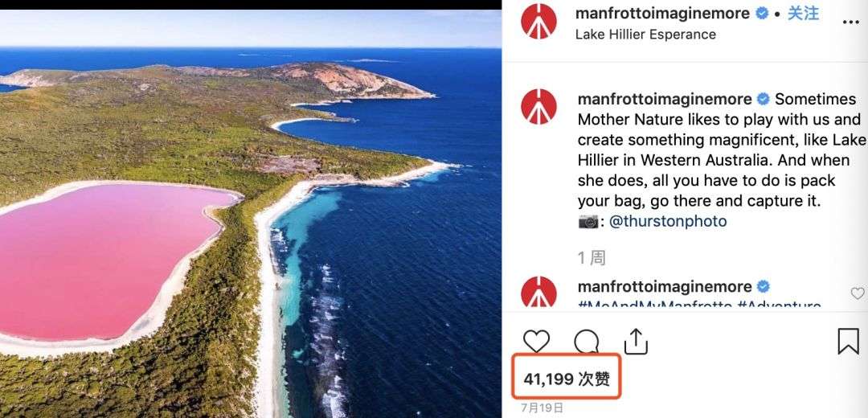Viewport: 868px width, 418px height.
Task: Open the Lake Hillier Esperance location link
Action: (645, 35)
